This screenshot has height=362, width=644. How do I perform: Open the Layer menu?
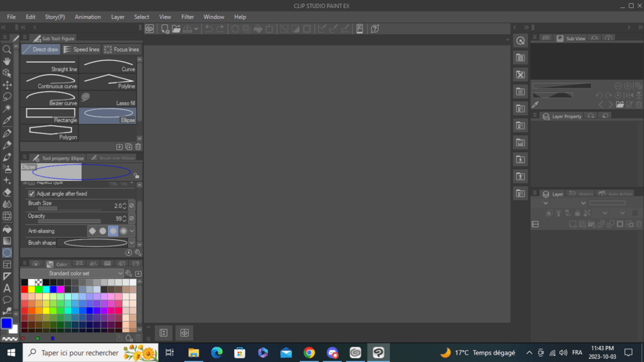point(117,17)
